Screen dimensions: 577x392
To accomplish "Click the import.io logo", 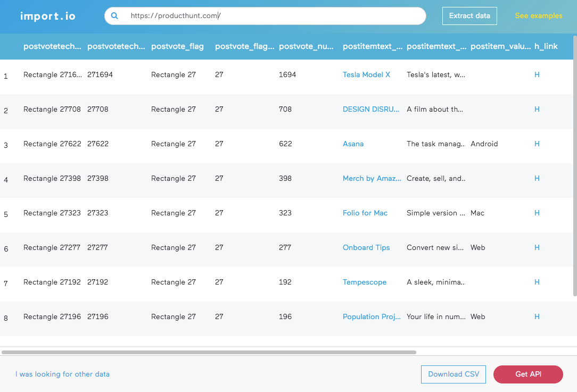I will (x=48, y=16).
